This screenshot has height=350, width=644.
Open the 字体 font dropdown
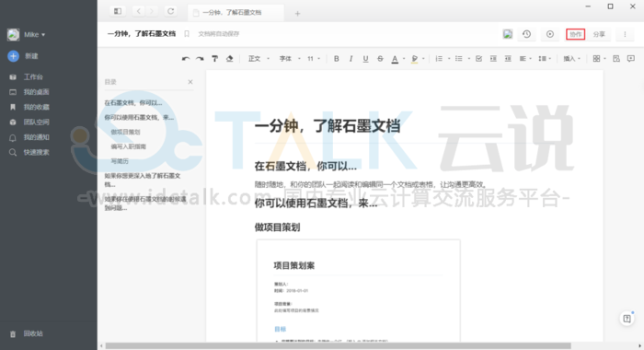pyautogui.click(x=290, y=59)
